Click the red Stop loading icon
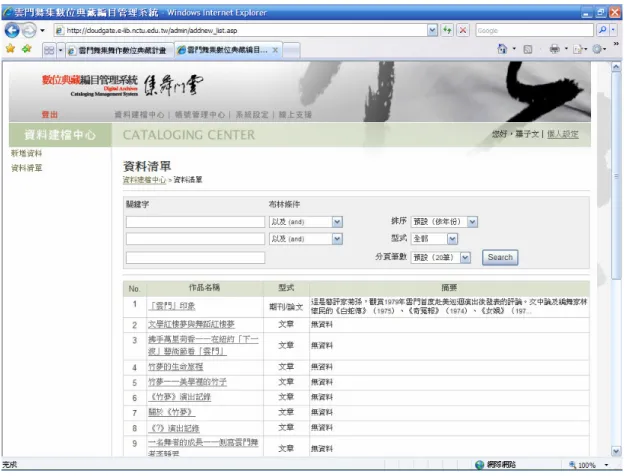The width and height of the screenshot is (624, 476). (462, 30)
